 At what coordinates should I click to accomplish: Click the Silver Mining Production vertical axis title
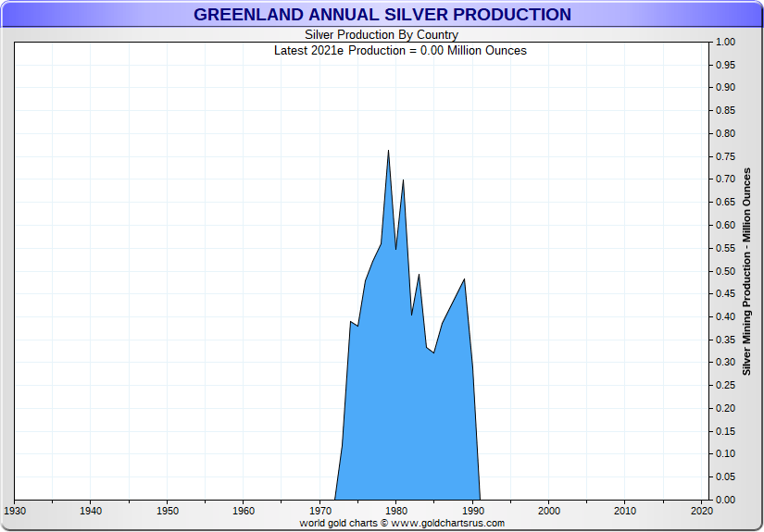point(746,271)
